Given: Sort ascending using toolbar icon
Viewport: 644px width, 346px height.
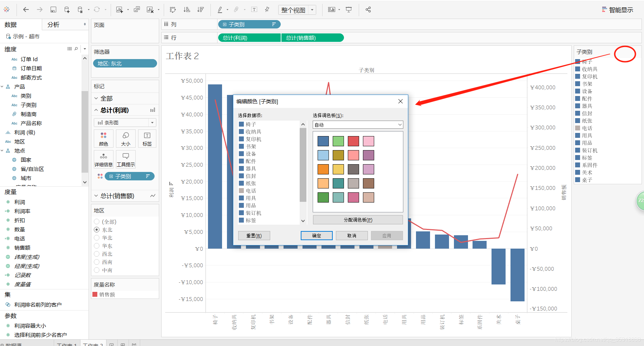Looking at the screenshot, I should pyautogui.click(x=187, y=9).
